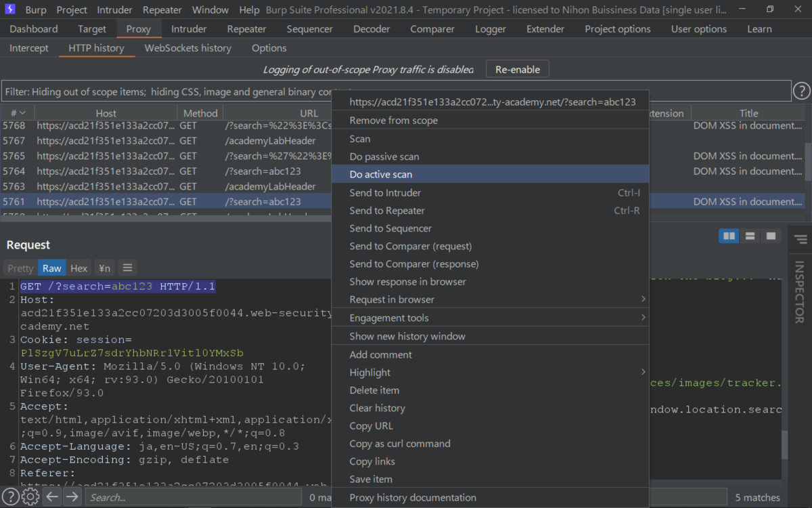812x508 pixels.
Task: Open the Repeater menu
Action: [x=162, y=10]
